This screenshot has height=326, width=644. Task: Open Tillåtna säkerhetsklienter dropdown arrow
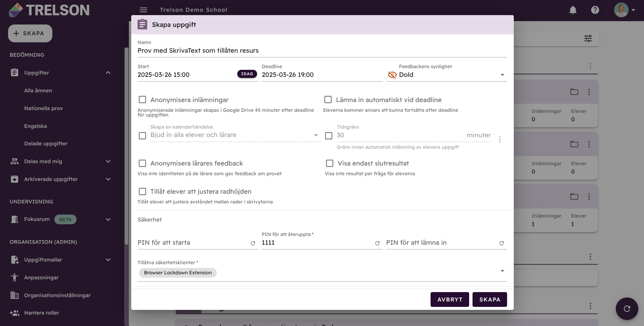(502, 271)
